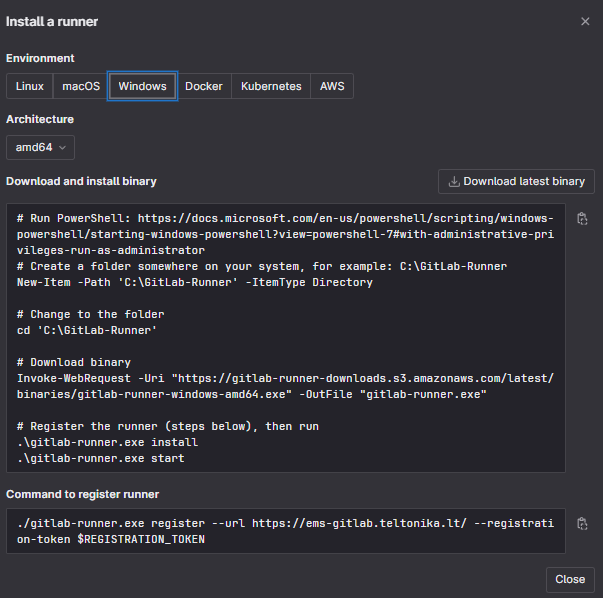Open the amd64 architecture dropdown
This screenshot has width=603, height=598.
40,147
